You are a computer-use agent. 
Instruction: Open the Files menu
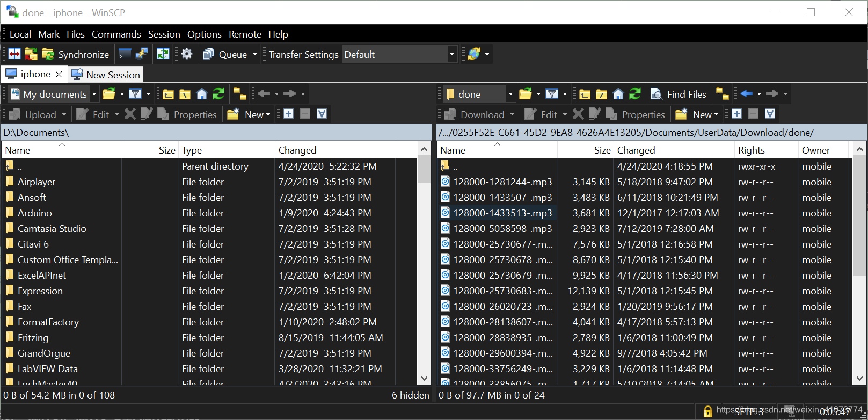coord(76,34)
